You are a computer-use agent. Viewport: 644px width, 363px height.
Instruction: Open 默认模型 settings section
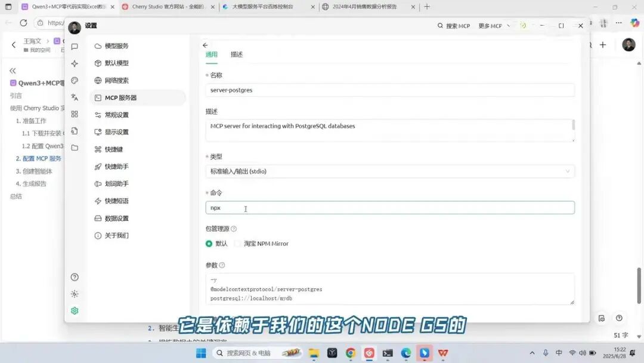138,63
